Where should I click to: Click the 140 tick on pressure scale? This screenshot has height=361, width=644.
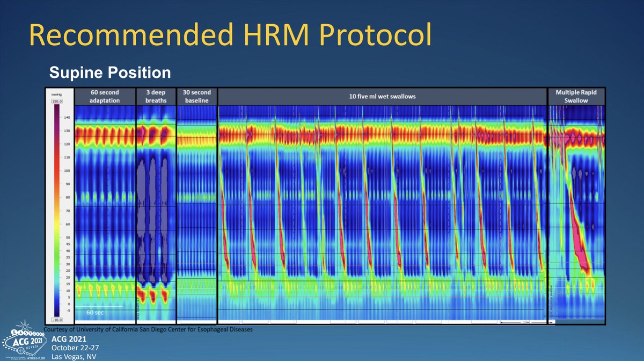(x=68, y=117)
